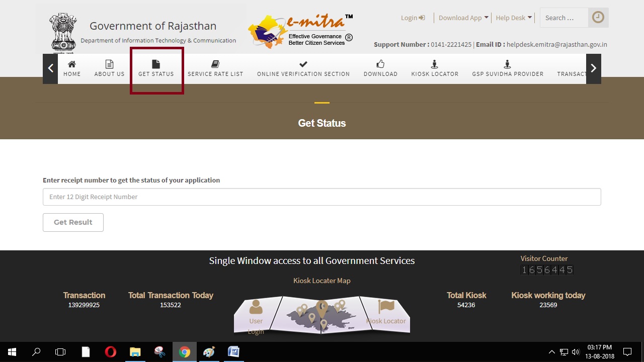
Task: Collapse the menu using the left arrow
Action: pyautogui.click(x=50, y=68)
